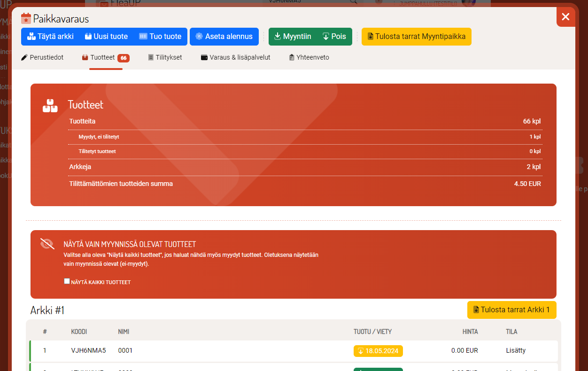Click the Pois removal button
The image size is (588, 371).
pyautogui.click(x=334, y=37)
